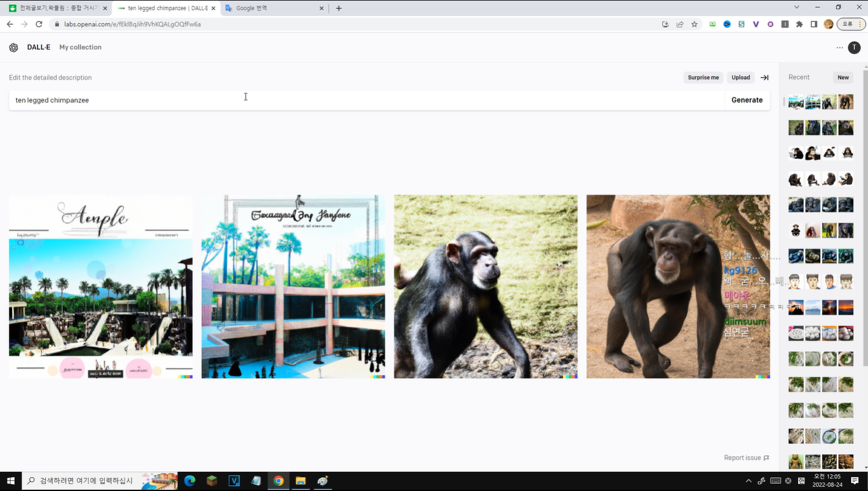
Task: Open the Chrome extensions puzzle icon
Action: pos(799,24)
